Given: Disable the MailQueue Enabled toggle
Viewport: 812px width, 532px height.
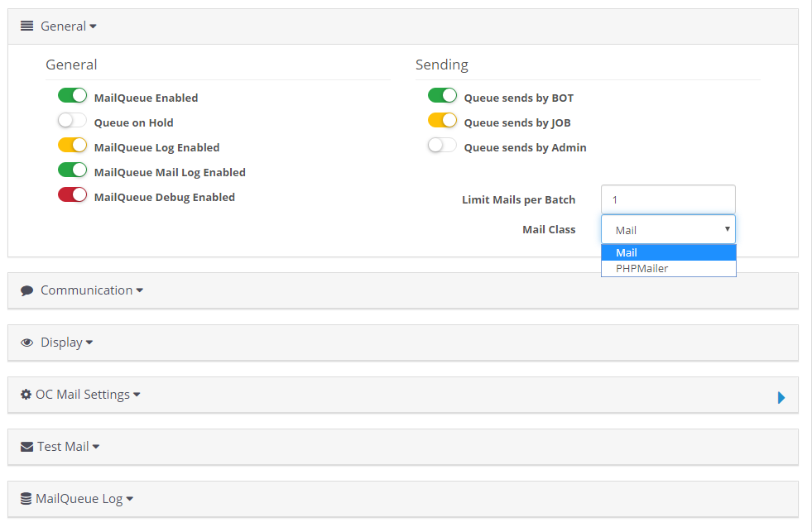Looking at the screenshot, I should click(x=73, y=96).
